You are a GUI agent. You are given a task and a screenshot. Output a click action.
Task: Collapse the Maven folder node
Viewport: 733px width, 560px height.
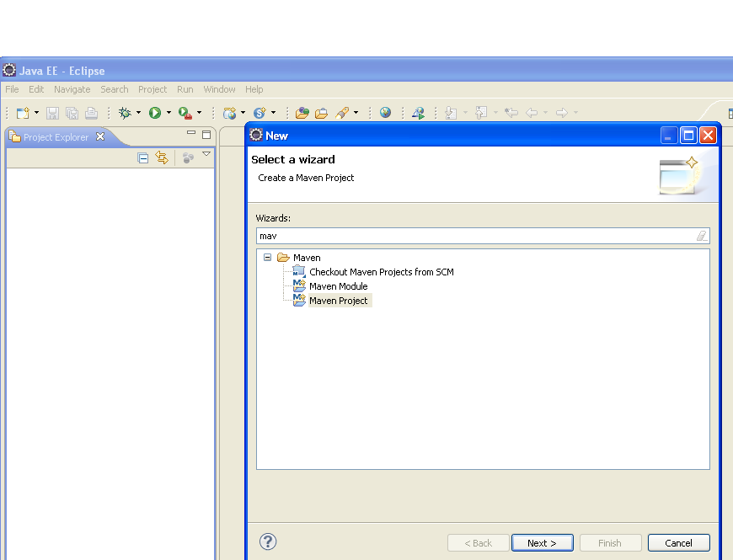(x=267, y=258)
